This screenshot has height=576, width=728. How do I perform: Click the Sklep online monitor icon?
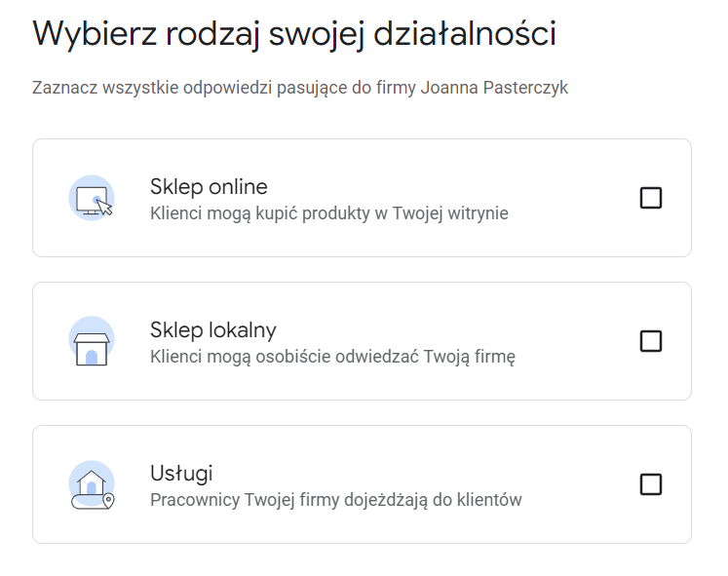pos(90,197)
